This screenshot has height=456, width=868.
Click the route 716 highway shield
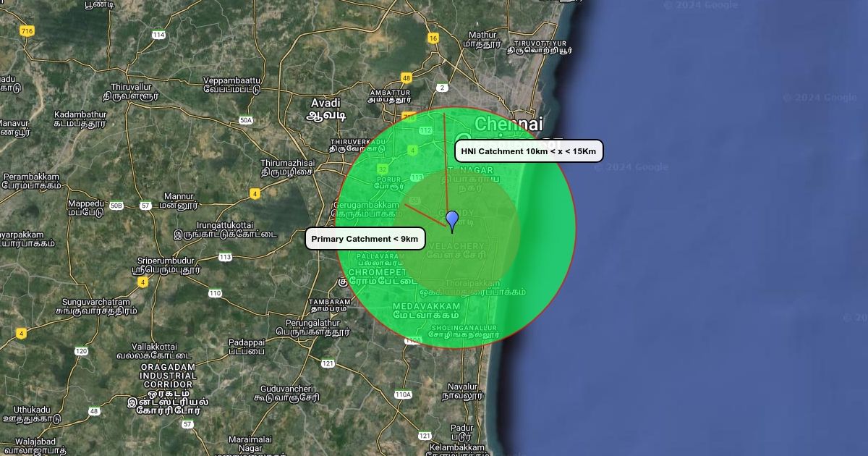point(27,31)
